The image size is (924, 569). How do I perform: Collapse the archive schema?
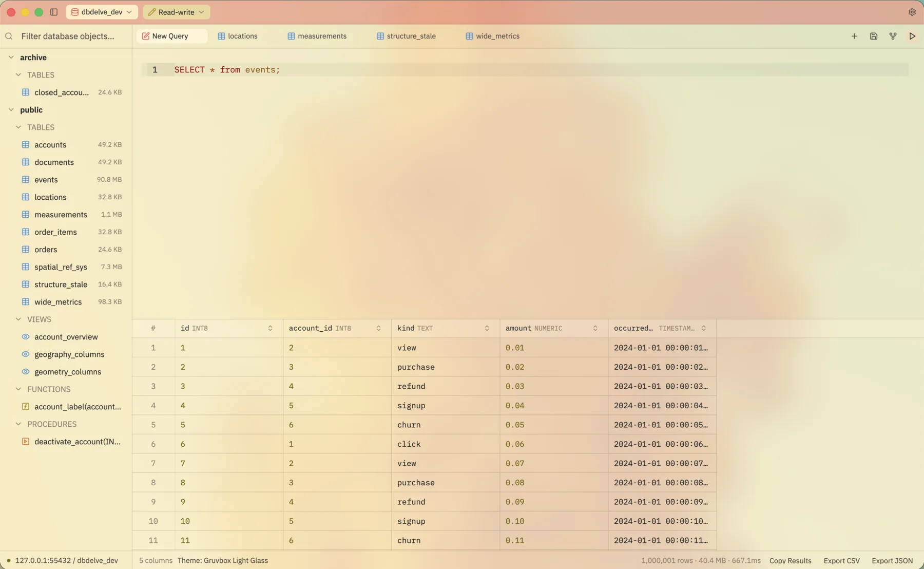(11, 58)
